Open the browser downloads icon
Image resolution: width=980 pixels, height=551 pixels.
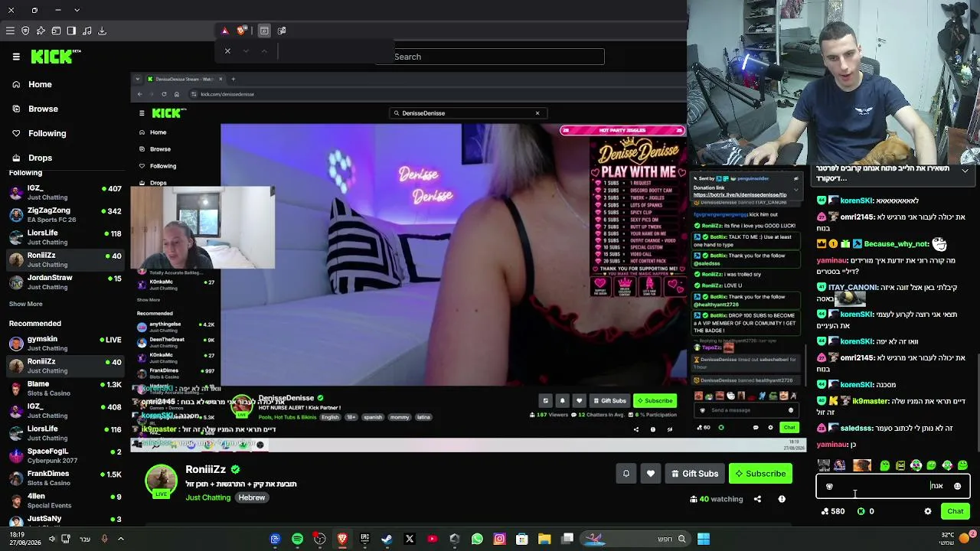102,31
